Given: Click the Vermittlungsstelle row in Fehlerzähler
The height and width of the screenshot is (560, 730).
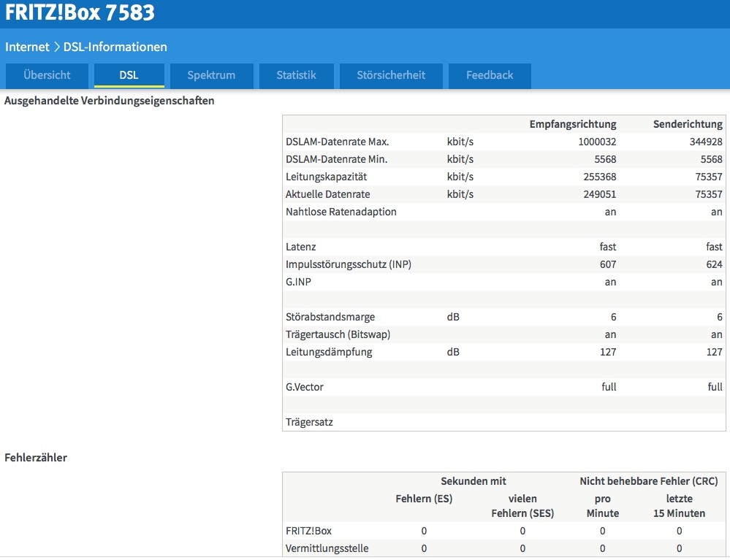Looking at the screenshot, I should [x=327, y=548].
